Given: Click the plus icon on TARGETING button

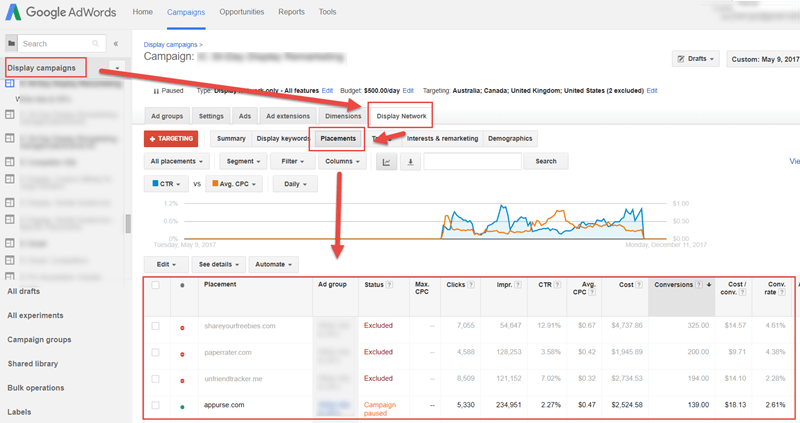Looking at the screenshot, I should (x=152, y=139).
